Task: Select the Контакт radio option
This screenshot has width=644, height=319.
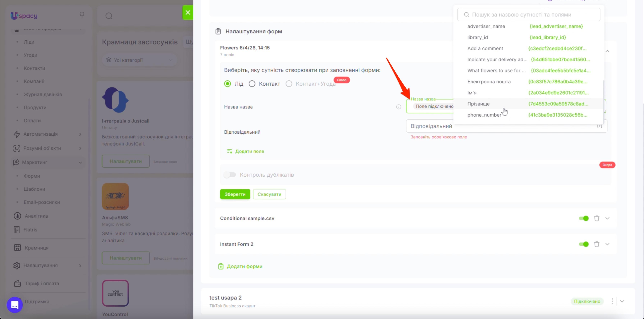Action: click(252, 84)
